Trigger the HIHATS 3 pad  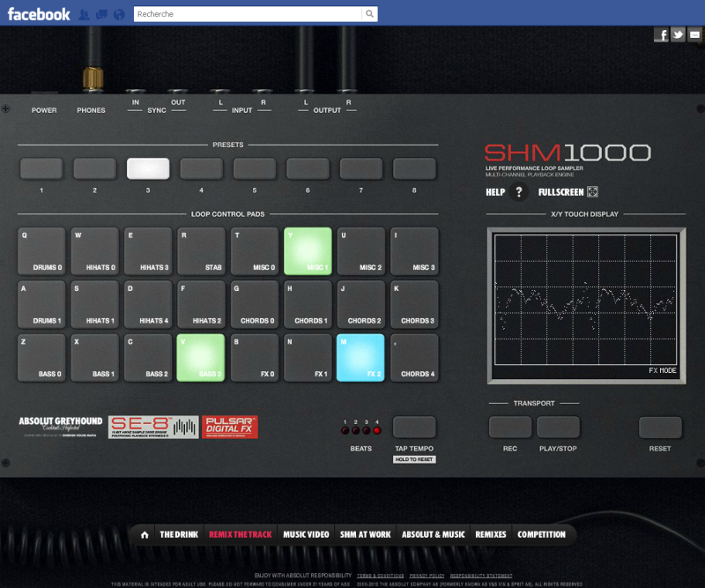(148, 251)
